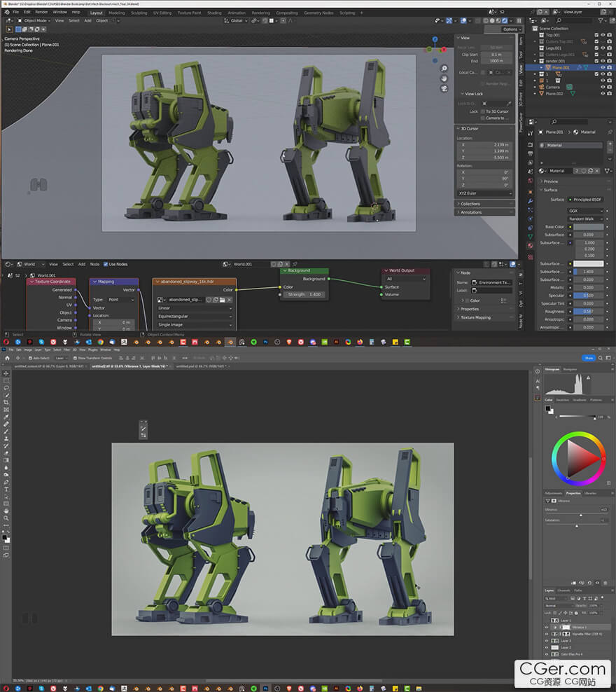Open the Random Walk subsurface method dropdown
Screen dimensions: 616x692
coord(585,219)
